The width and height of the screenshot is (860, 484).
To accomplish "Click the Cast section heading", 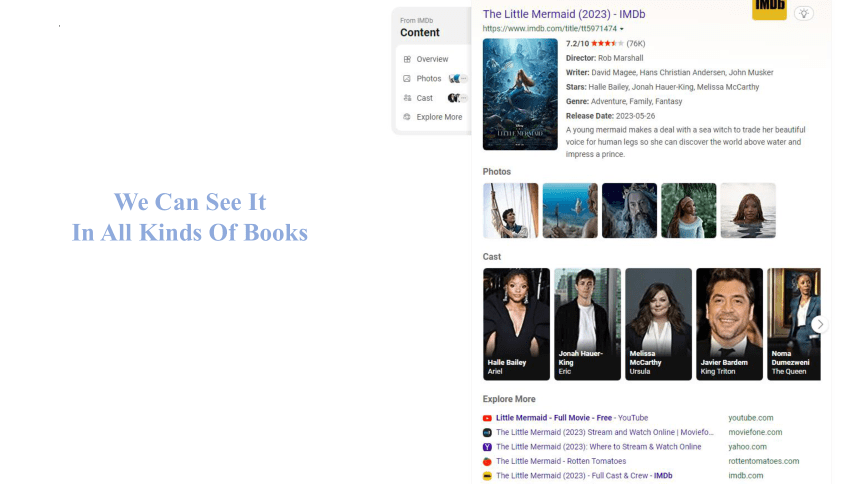I will (x=491, y=257).
